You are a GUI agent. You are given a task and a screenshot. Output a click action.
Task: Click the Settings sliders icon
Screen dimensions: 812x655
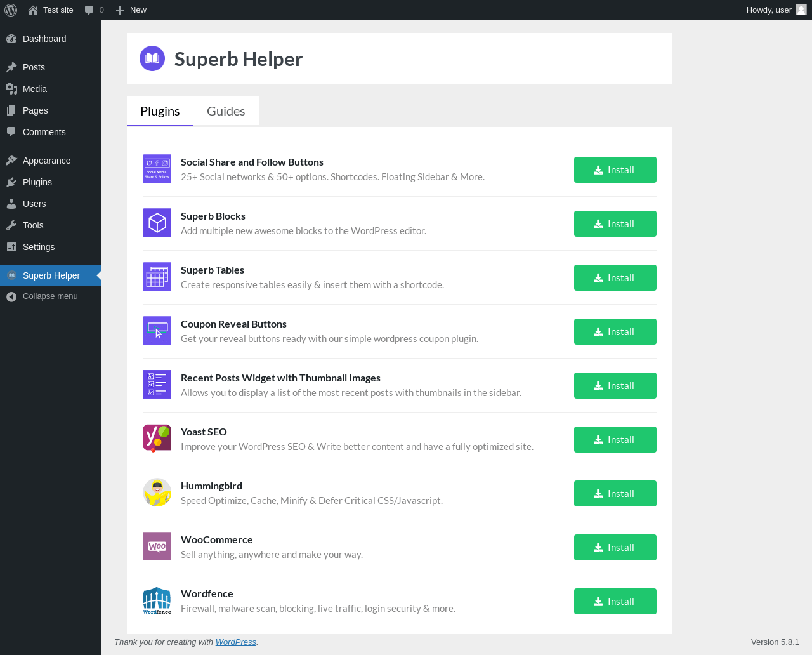click(11, 247)
